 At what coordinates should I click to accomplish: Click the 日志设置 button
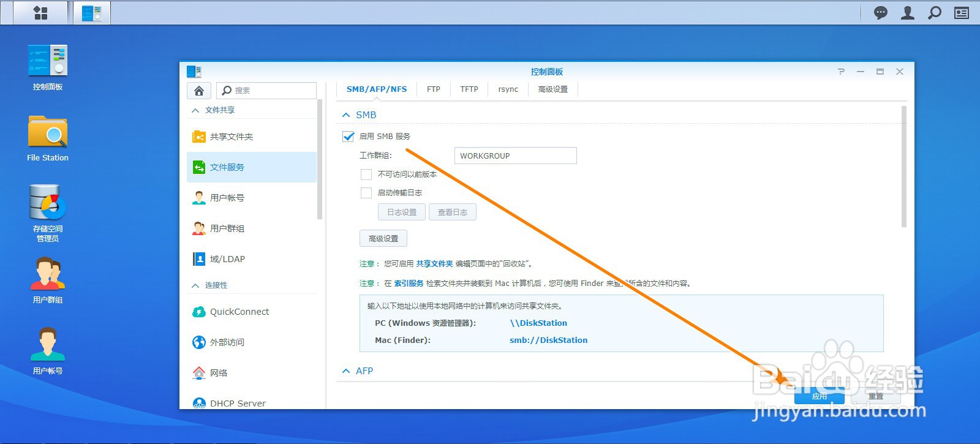[402, 213]
